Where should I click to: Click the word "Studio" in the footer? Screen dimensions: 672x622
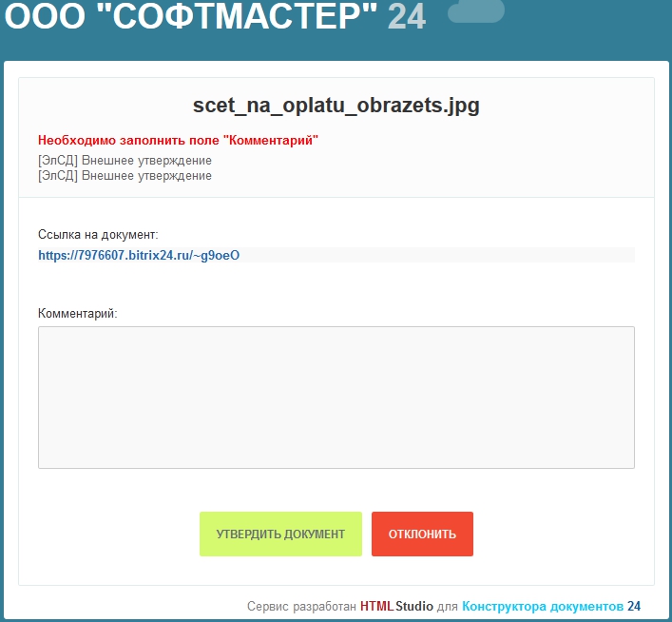tap(414, 606)
